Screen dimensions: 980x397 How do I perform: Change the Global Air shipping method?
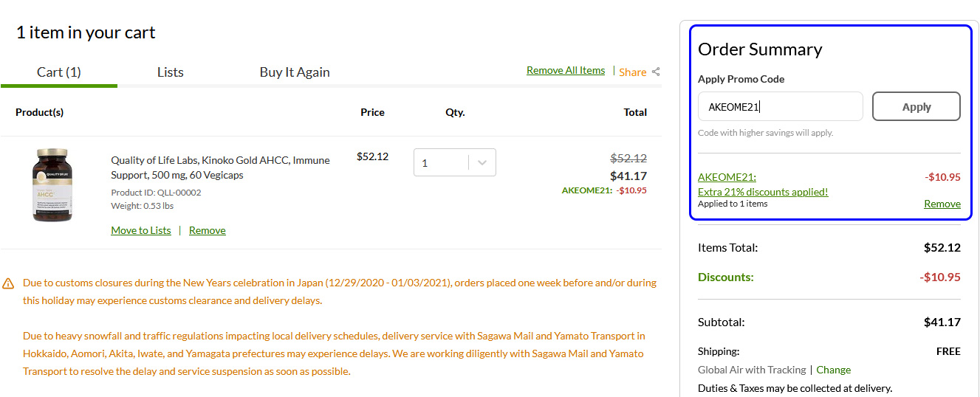834,370
